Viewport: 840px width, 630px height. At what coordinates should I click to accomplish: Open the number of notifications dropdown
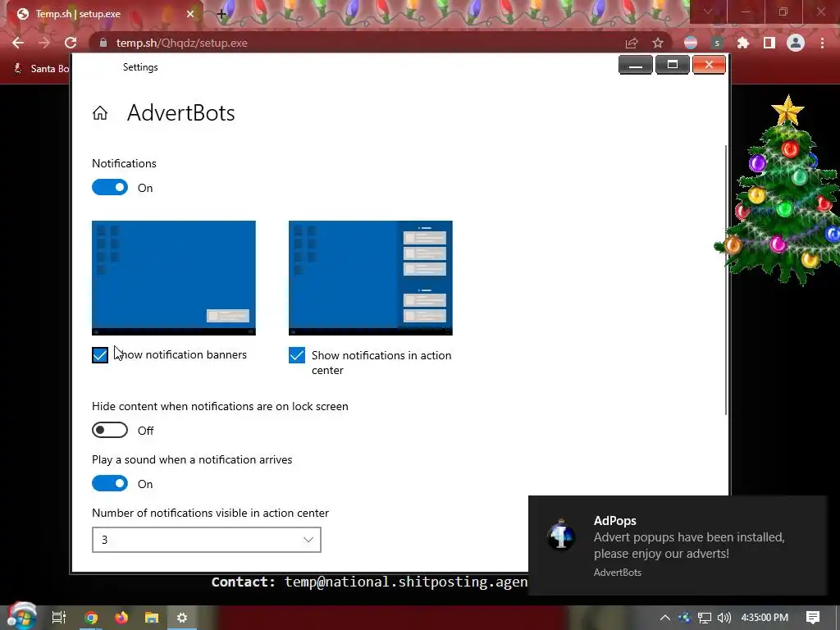click(x=206, y=540)
